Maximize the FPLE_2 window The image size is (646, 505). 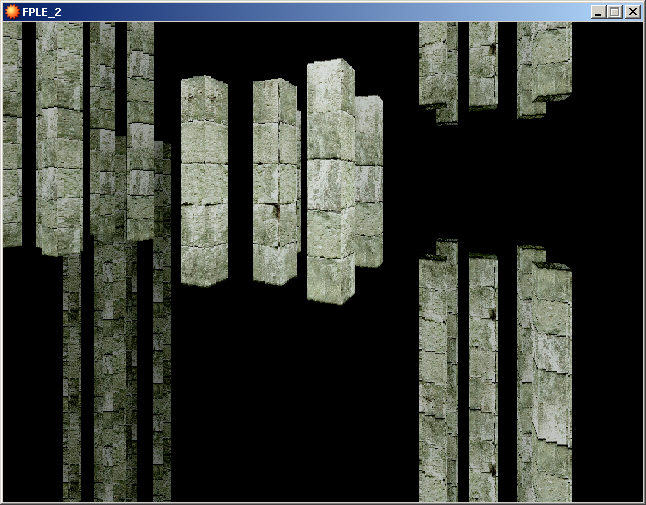click(615, 12)
